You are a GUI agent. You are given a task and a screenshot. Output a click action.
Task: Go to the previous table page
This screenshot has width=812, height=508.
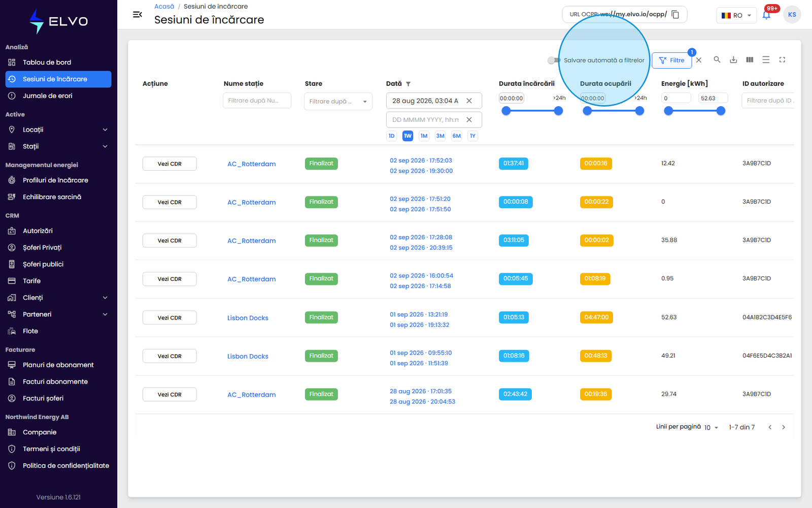(x=770, y=427)
